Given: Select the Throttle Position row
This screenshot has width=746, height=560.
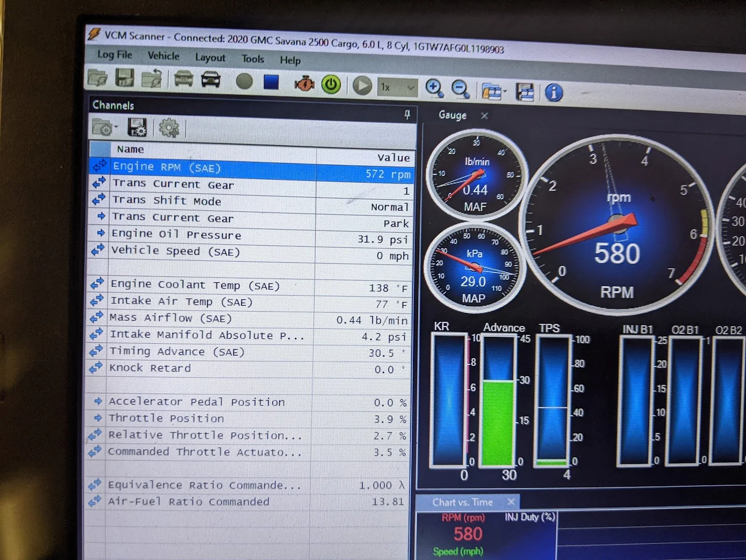Looking at the screenshot, I should (x=246, y=418).
